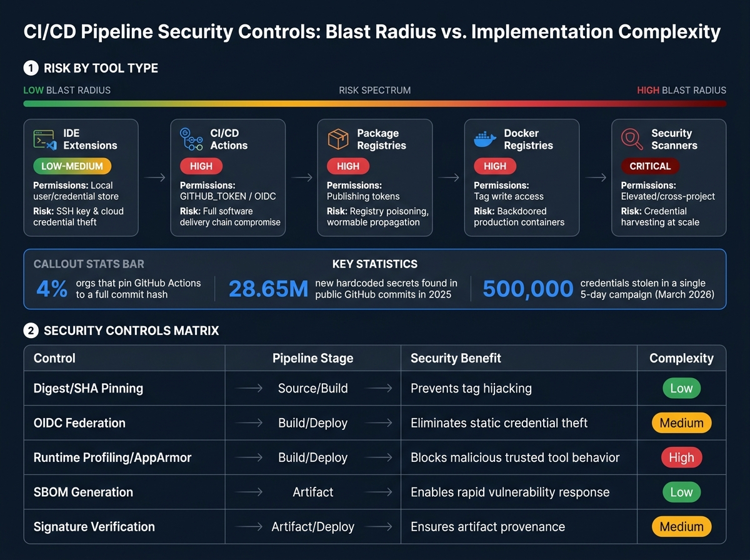Click the Security Benefit column header
The height and width of the screenshot is (560, 750).
pos(456,358)
